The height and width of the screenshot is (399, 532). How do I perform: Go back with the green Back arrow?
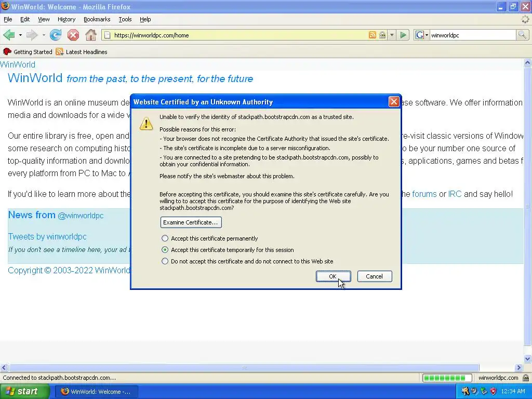(9, 35)
